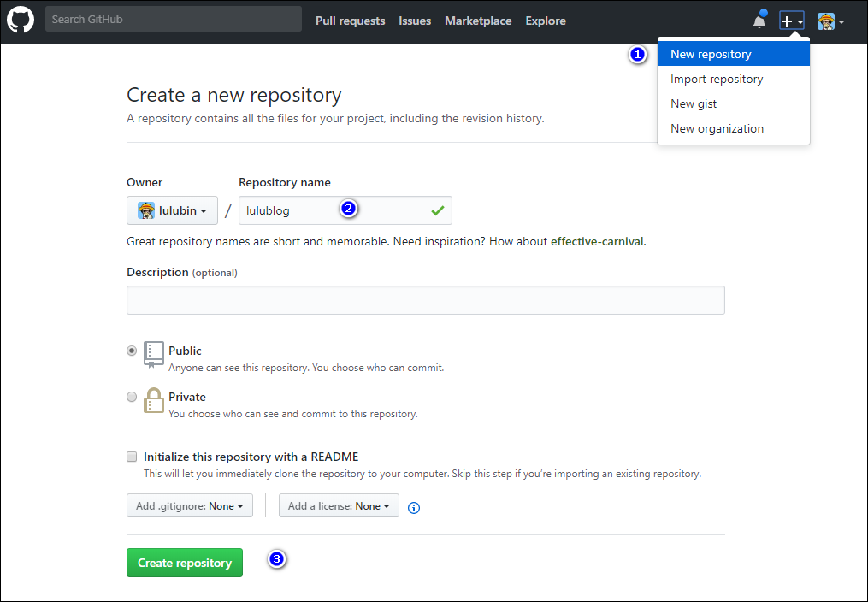Click the Description (optional) label
Viewport: 868px width, 602px height.
click(x=182, y=272)
